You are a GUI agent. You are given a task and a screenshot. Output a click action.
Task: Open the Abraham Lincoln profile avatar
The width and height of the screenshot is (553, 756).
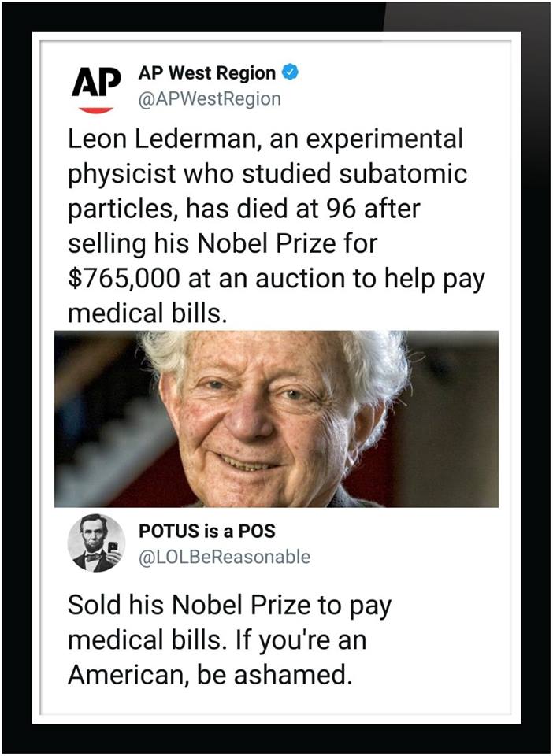point(97,543)
